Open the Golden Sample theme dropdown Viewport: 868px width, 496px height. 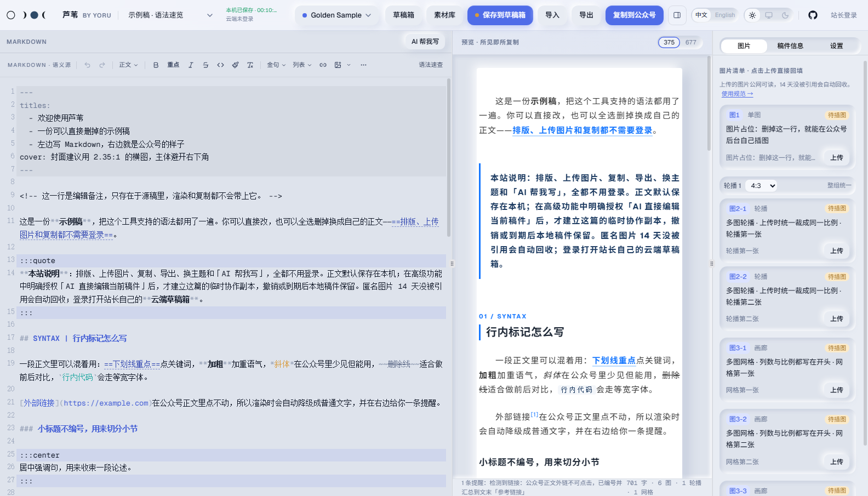[x=336, y=15]
